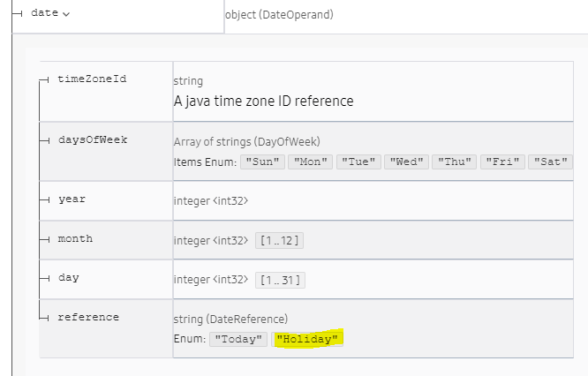
Task: Click the year property name
Action: click(72, 199)
